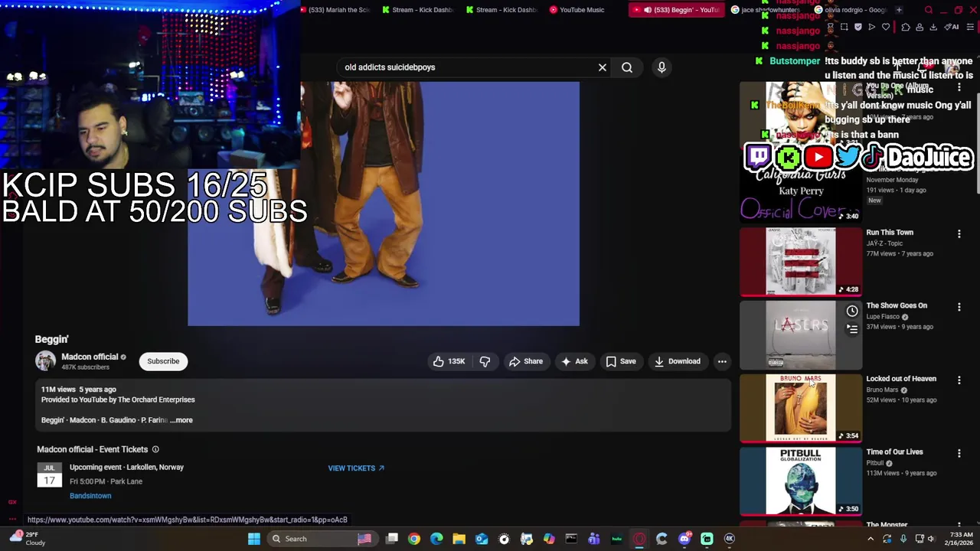Open the browser AI assistant icon
The width and height of the screenshot is (980, 551).
(x=952, y=27)
